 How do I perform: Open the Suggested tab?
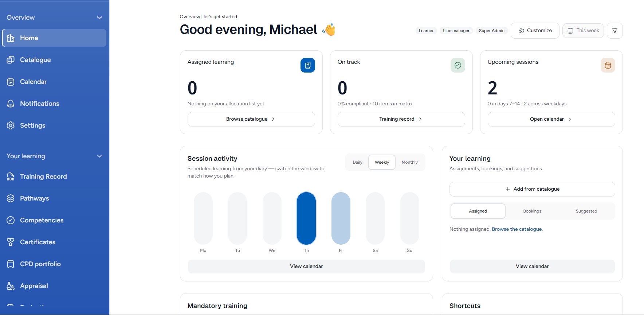click(x=586, y=211)
